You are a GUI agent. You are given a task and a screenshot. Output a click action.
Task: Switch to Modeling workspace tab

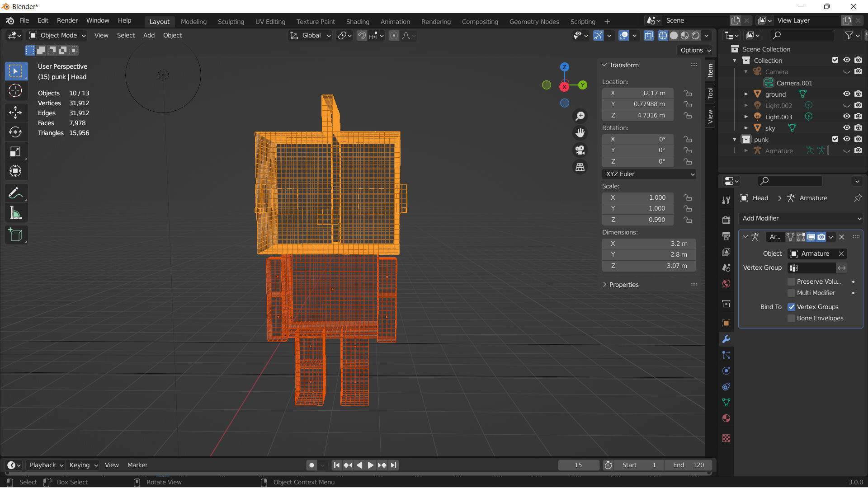click(193, 21)
